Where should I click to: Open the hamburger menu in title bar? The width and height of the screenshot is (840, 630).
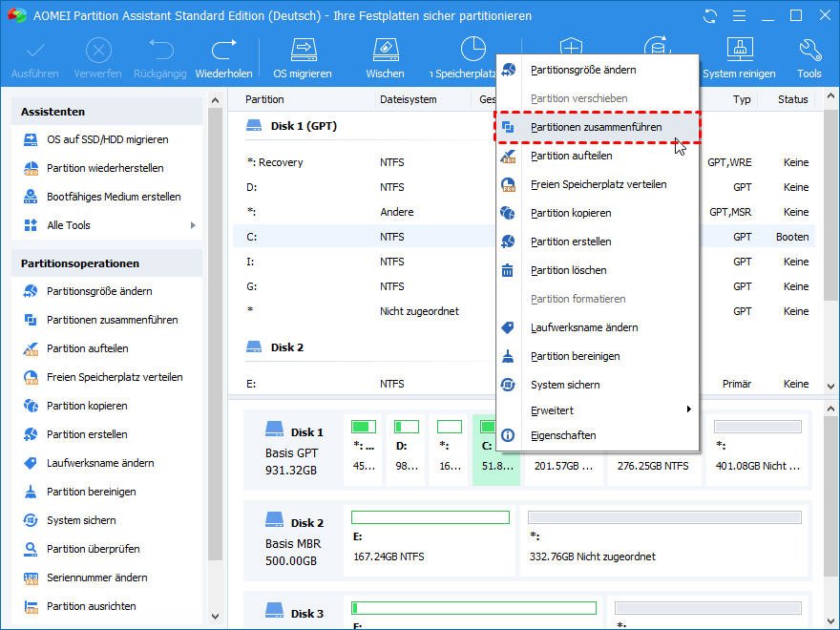pyautogui.click(x=739, y=16)
